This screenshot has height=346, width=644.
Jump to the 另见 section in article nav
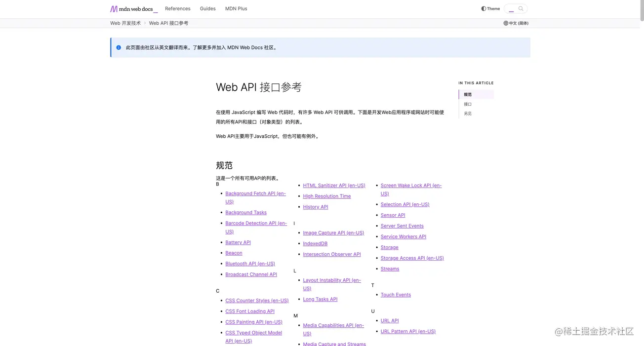click(468, 114)
